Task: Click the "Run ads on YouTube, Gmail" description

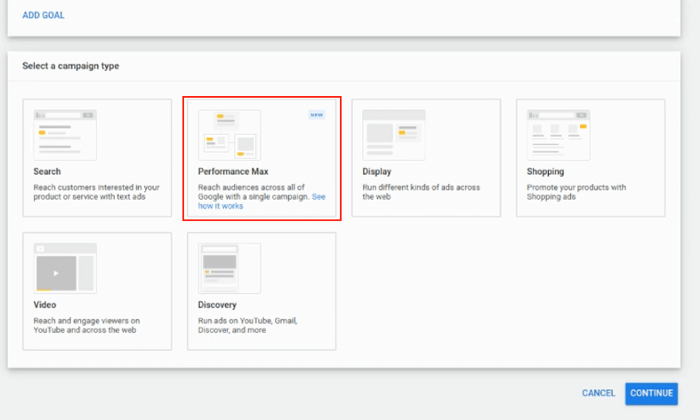Action: pyautogui.click(x=247, y=325)
